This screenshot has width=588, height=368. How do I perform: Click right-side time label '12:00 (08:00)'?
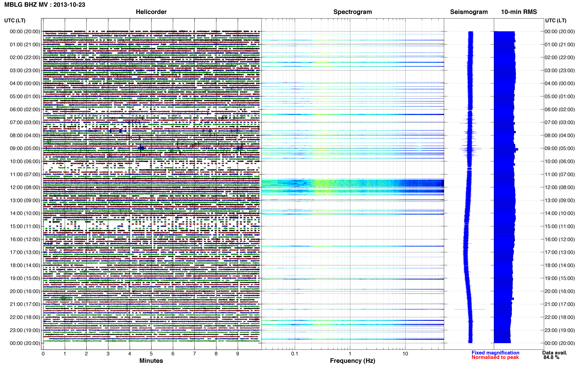point(560,187)
